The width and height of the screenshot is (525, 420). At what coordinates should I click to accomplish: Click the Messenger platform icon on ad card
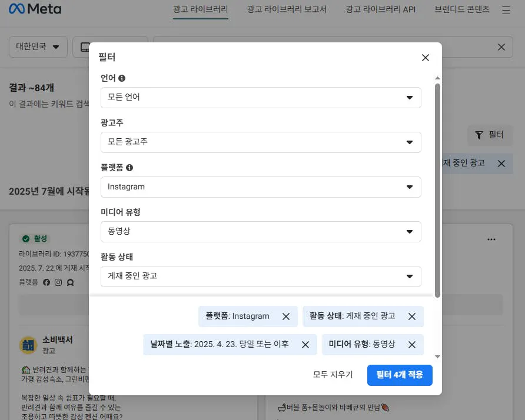(70, 282)
